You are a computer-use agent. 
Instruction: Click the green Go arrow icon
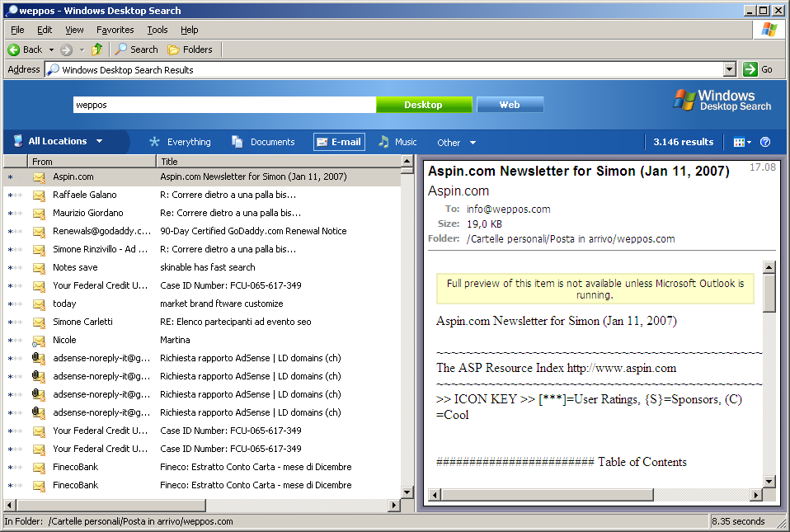750,69
